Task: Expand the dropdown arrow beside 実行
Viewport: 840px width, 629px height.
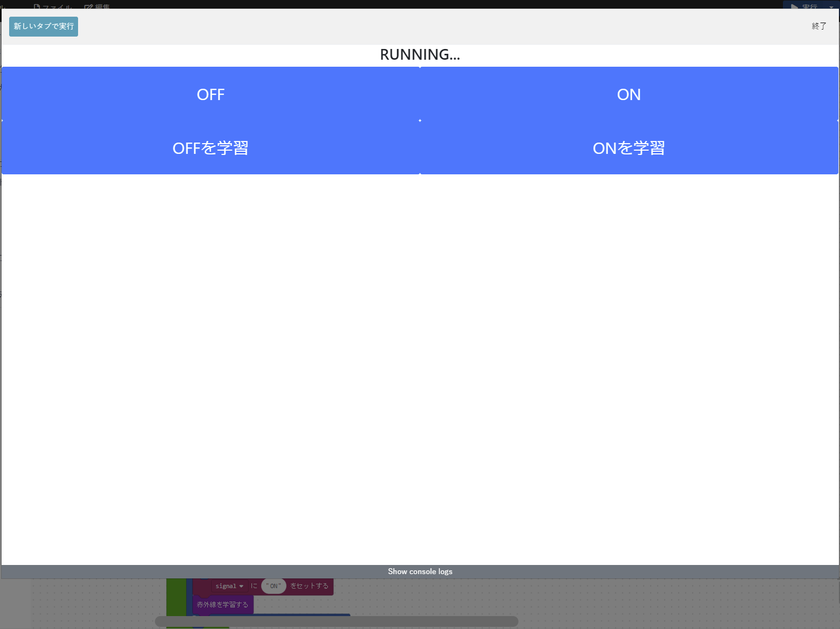Action: coord(831,6)
